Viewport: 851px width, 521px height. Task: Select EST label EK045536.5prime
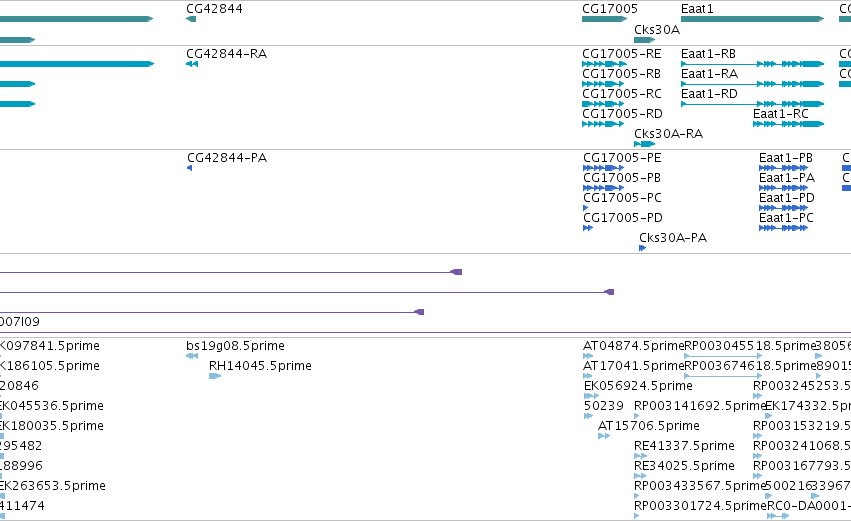pyautogui.click(x=52, y=406)
